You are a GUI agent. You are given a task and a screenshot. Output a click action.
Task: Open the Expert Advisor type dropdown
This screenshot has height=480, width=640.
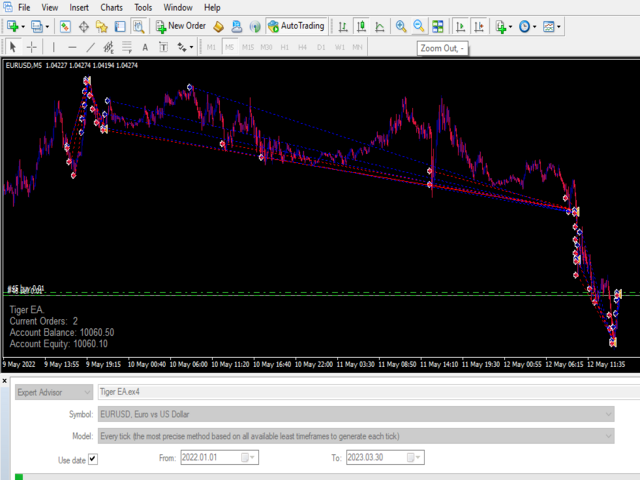tap(52, 392)
